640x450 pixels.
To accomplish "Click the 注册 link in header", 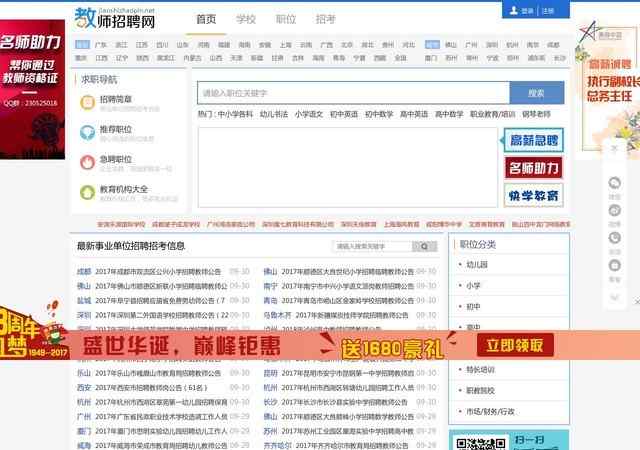I will pyautogui.click(x=548, y=11).
